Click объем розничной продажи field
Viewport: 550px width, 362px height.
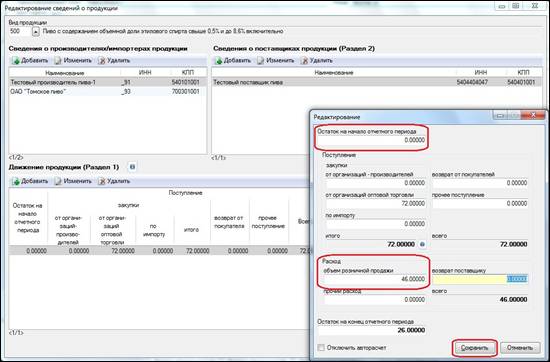click(x=375, y=279)
